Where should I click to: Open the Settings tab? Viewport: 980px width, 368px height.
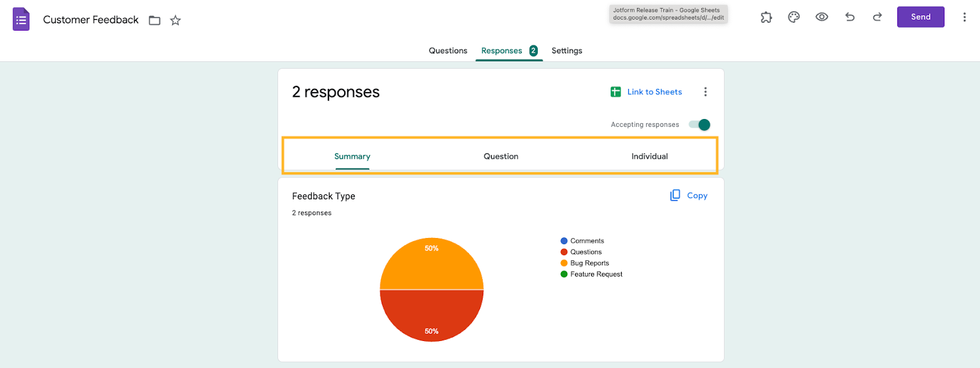pos(567,51)
